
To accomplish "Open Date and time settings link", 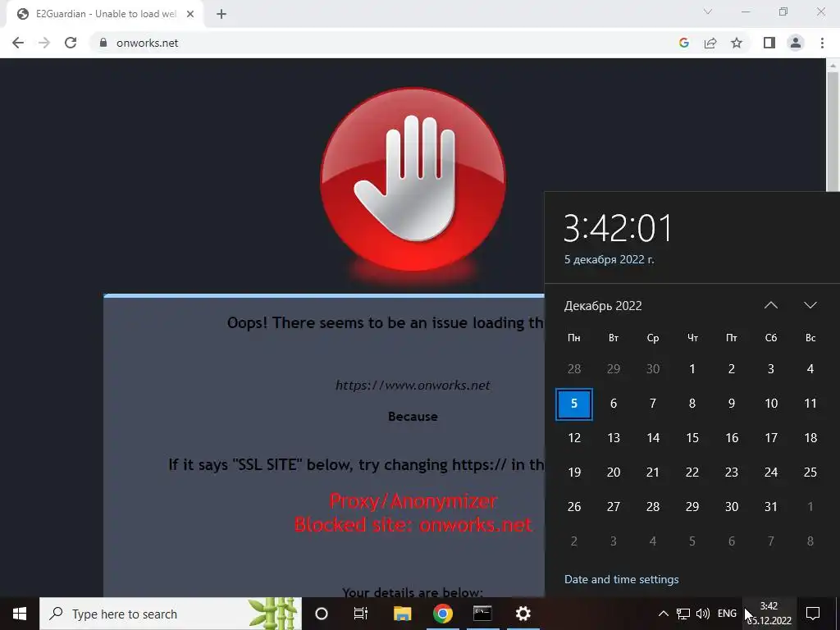I will click(x=622, y=579).
